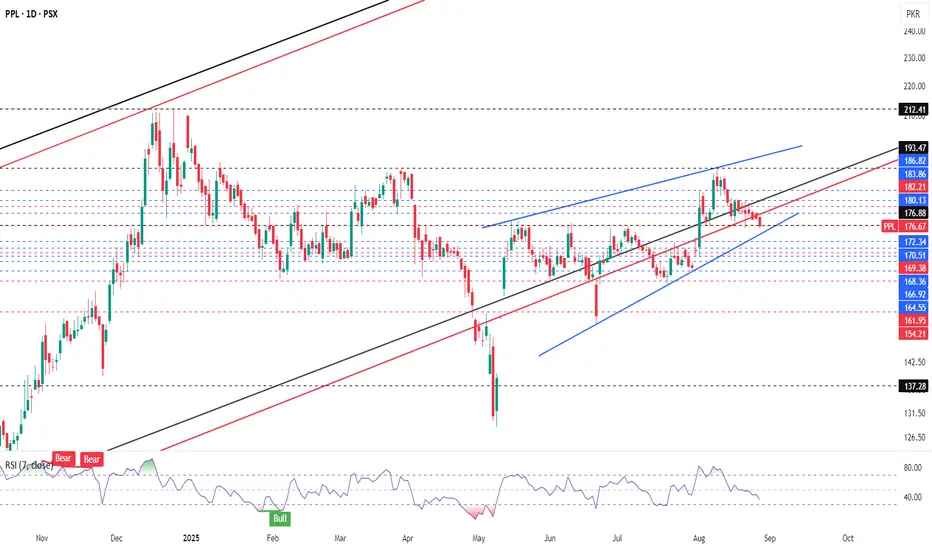Click the 172.34 blue price label
932x550 pixels.
914,241
